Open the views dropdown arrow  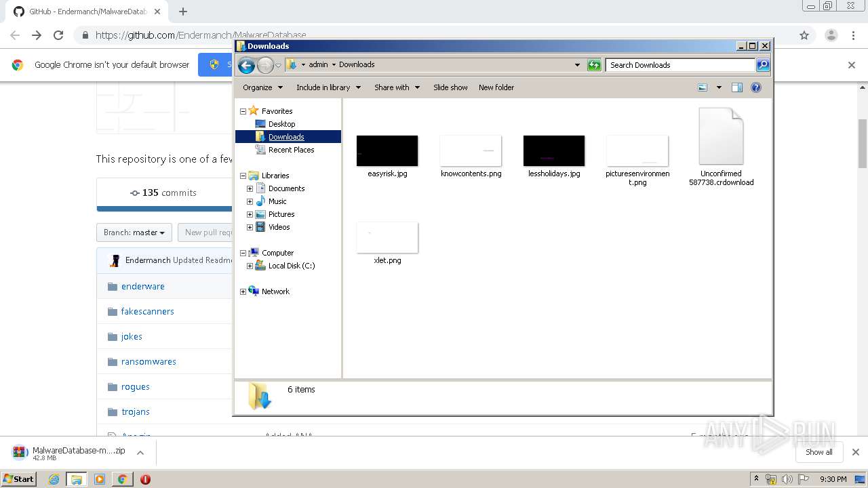[719, 87]
